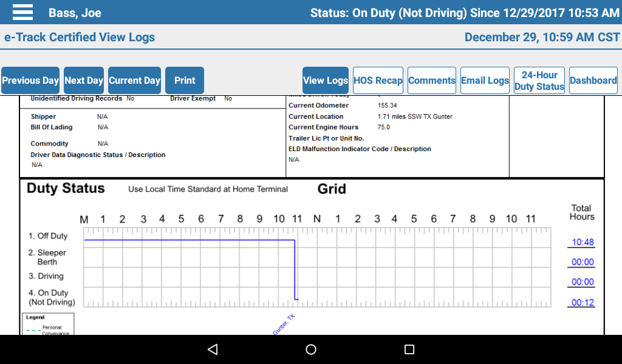Screen dimensions: 622x364
Task: Click the Off Duty row label
Action: coord(48,236)
